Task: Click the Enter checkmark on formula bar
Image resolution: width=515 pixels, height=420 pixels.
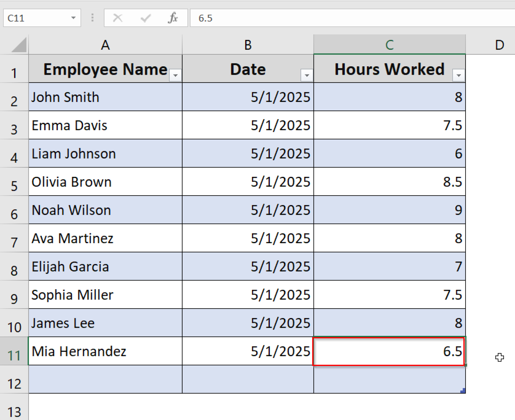Action: click(x=145, y=18)
